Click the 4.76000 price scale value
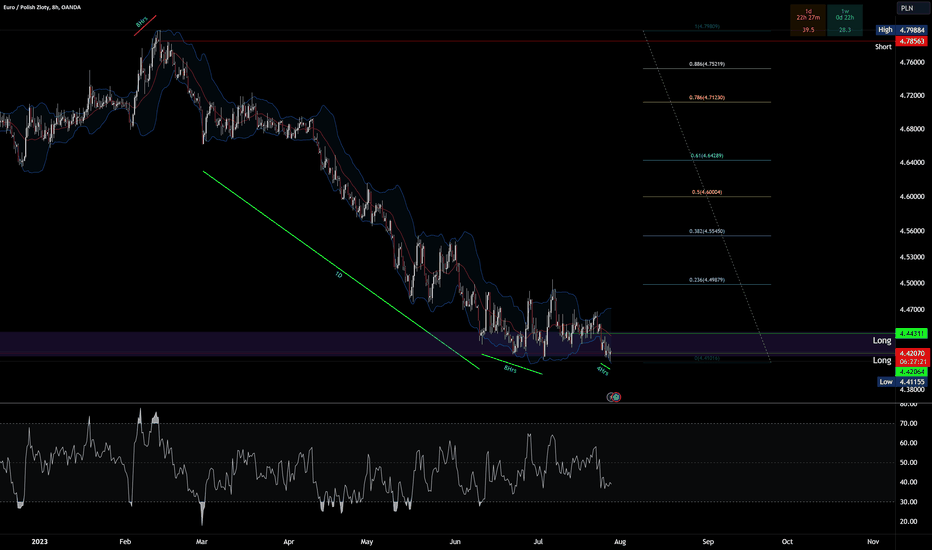The height and width of the screenshot is (550, 932). [x=912, y=62]
